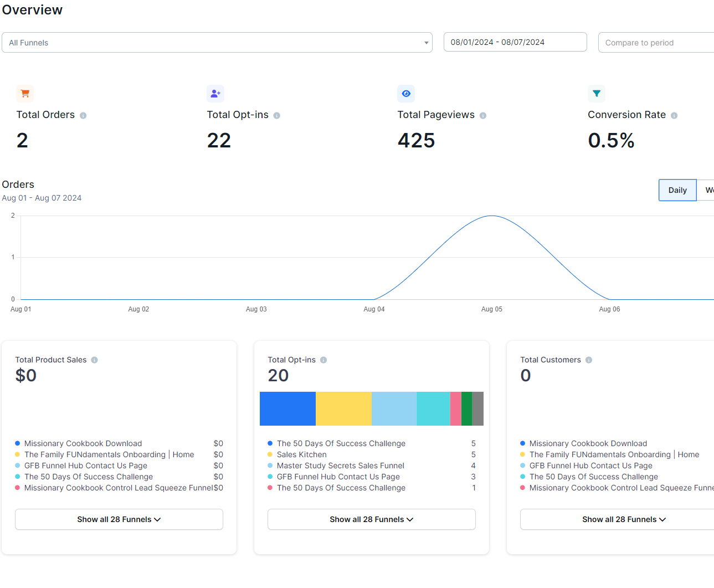Open the Conversion Rate info icon

(674, 115)
